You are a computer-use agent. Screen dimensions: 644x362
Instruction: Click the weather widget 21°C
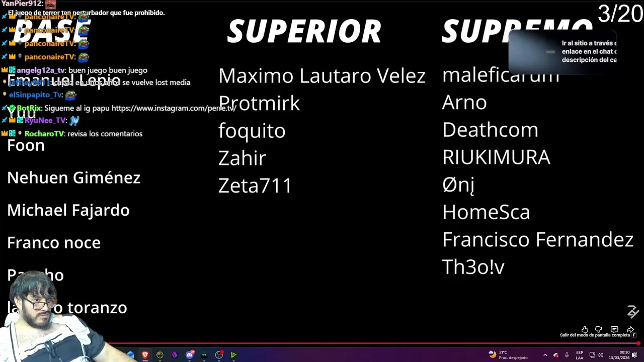(508, 355)
